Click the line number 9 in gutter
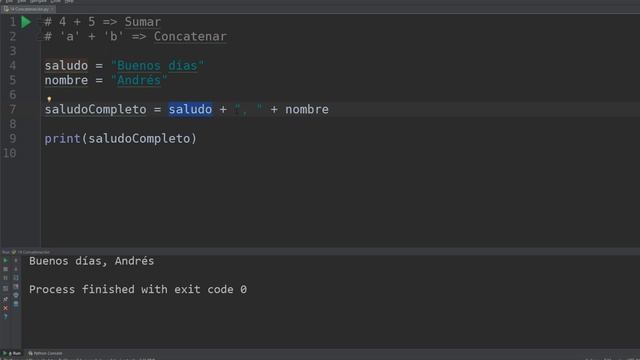 point(13,139)
